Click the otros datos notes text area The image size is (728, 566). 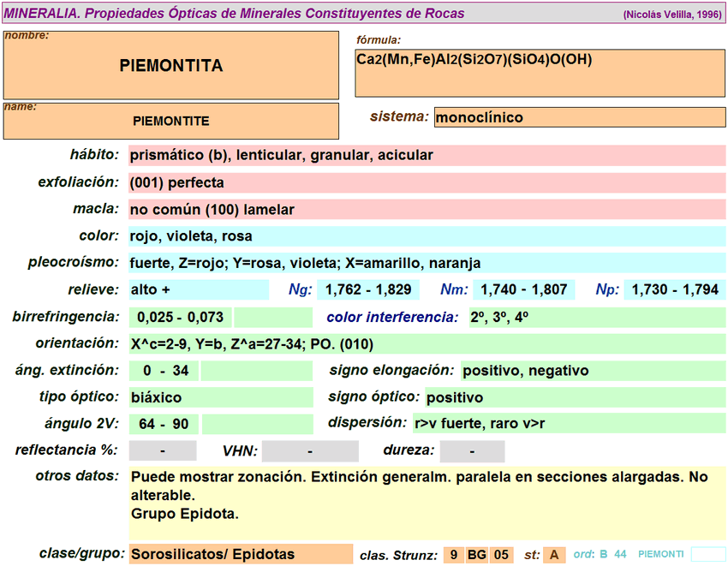click(427, 503)
